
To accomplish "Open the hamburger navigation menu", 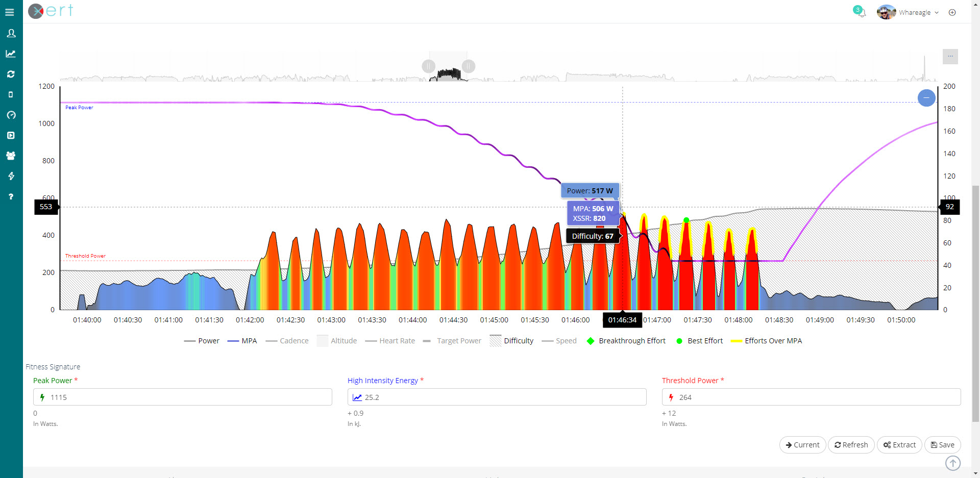I will pos(10,12).
